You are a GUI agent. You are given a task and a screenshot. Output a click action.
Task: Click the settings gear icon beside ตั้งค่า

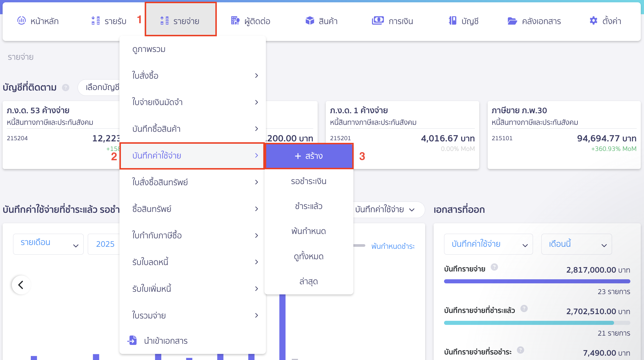click(x=593, y=21)
